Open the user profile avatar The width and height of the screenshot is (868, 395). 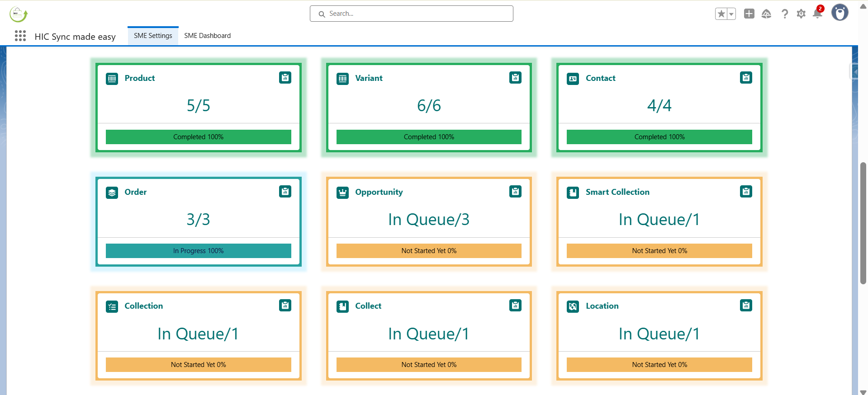coord(840,13)
